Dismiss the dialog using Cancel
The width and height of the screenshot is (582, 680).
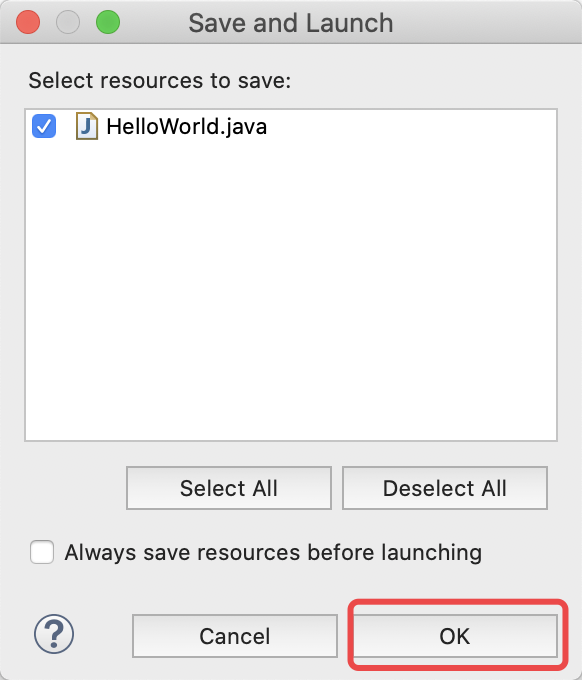235,636
